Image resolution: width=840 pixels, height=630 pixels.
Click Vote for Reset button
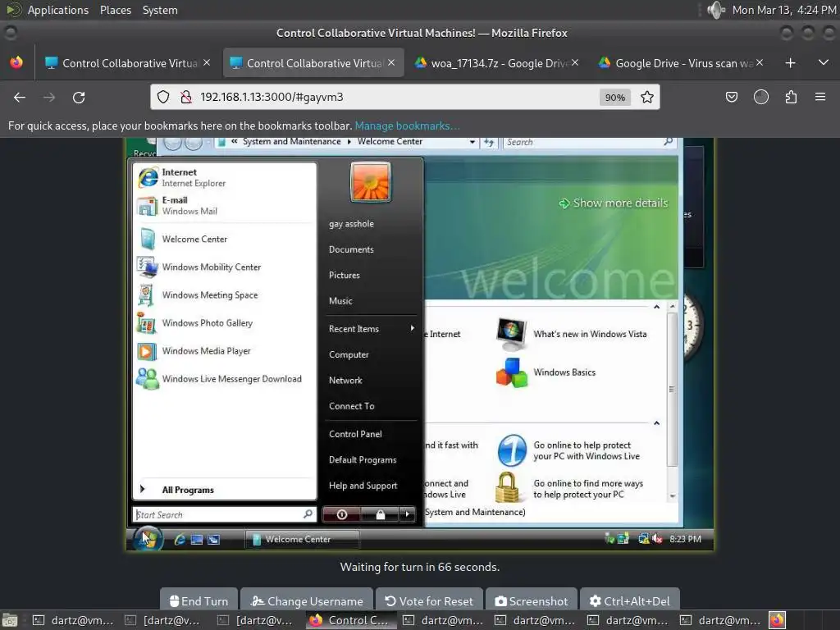click(x=429, y=601)
